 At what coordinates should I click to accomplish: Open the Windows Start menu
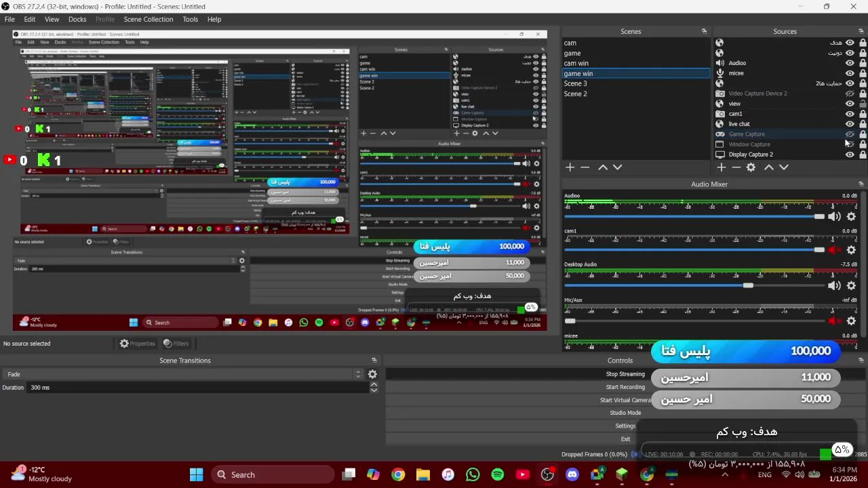coord(197,474)
